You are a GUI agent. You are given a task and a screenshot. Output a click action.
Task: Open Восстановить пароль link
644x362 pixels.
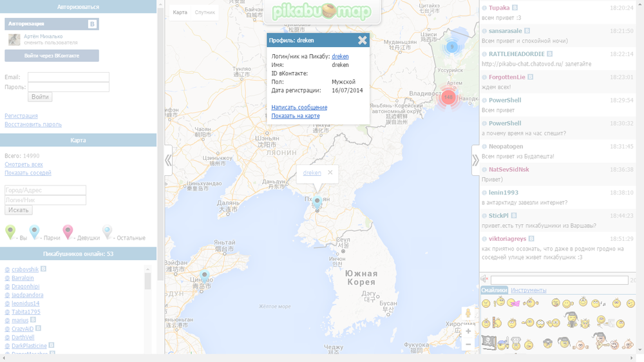point(33,124)
